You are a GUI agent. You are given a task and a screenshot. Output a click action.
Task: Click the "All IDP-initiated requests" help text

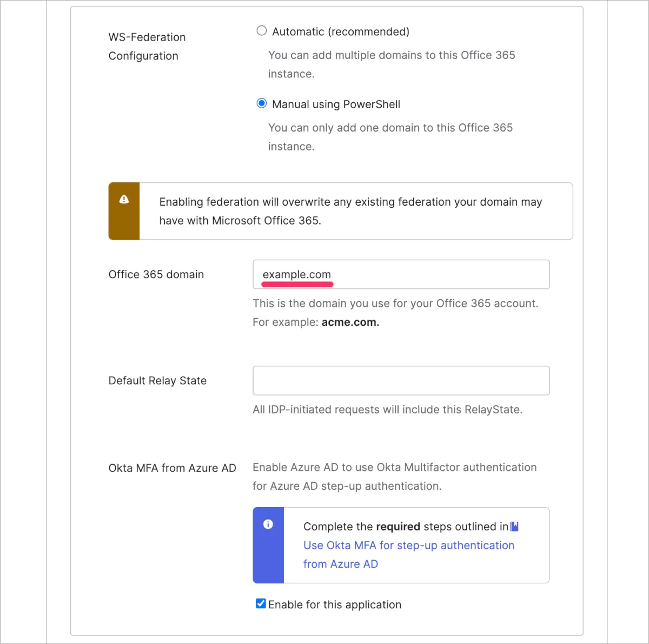pyautogui.click(x=387, y=410)
